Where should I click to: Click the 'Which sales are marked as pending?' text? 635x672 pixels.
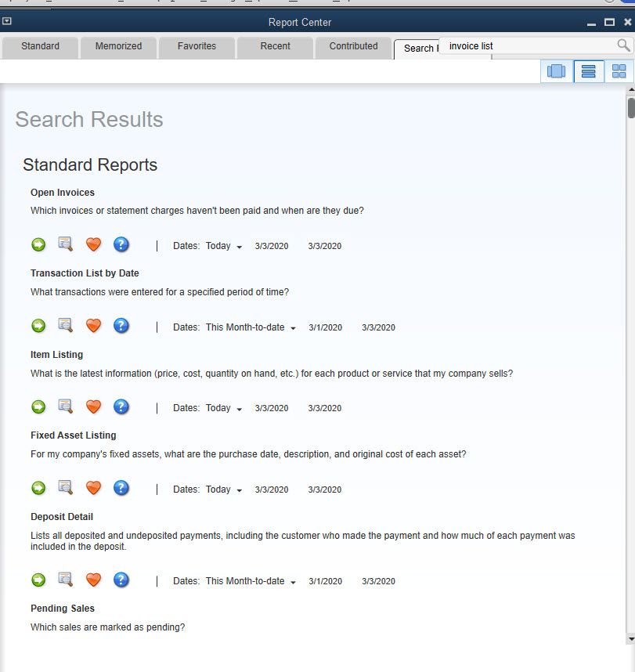(107, 627)
